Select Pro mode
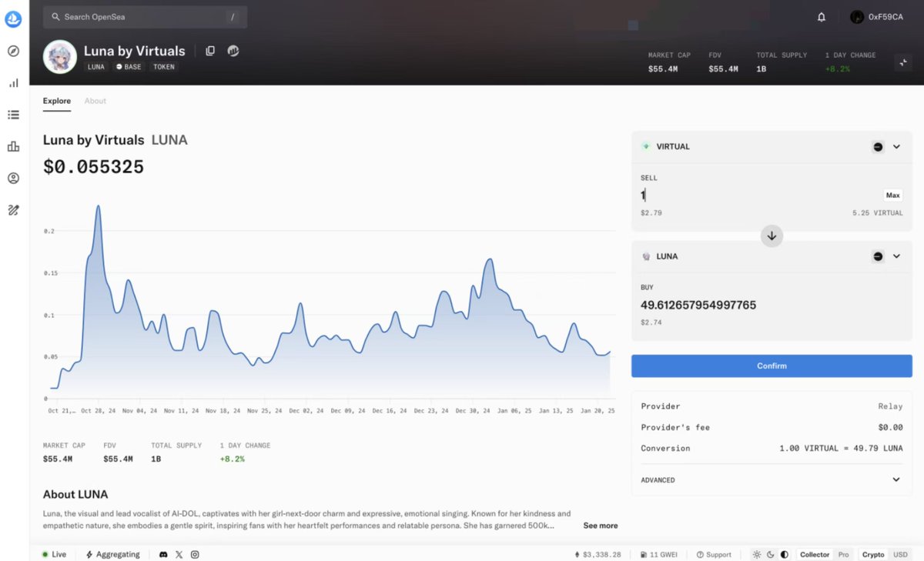924x561 pixels. (x=844, y=554)
